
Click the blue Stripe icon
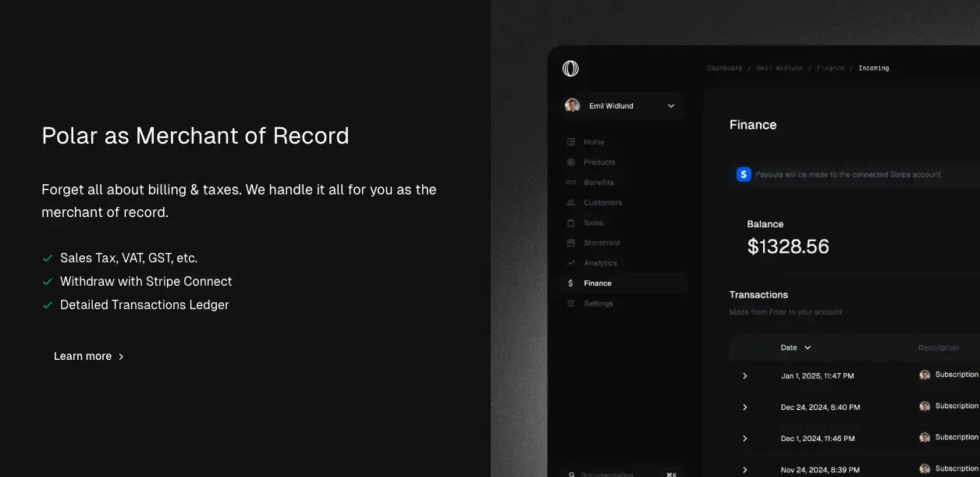point(744,175)
